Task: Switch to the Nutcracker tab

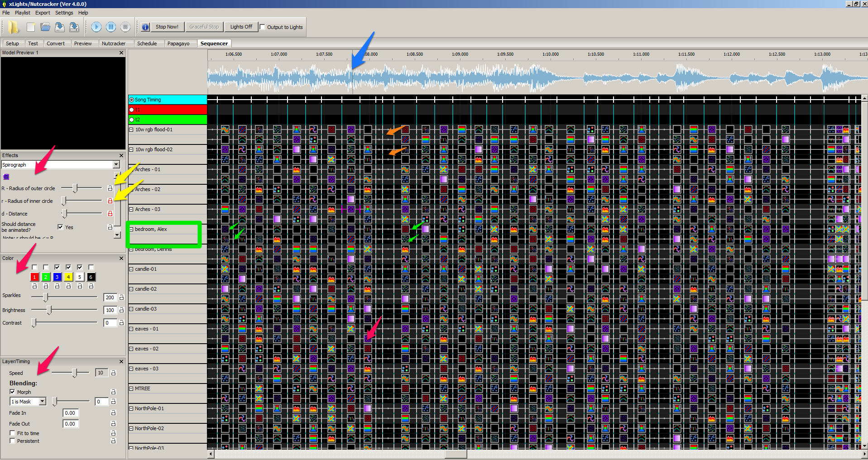Action: pos(114,43)
